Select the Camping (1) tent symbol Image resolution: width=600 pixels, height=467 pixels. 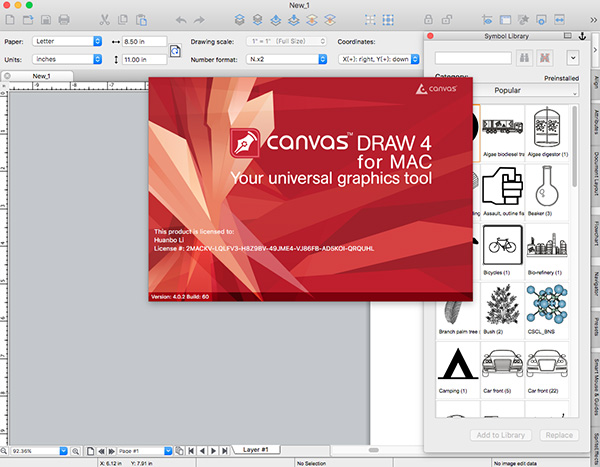[x=458, y=369]
